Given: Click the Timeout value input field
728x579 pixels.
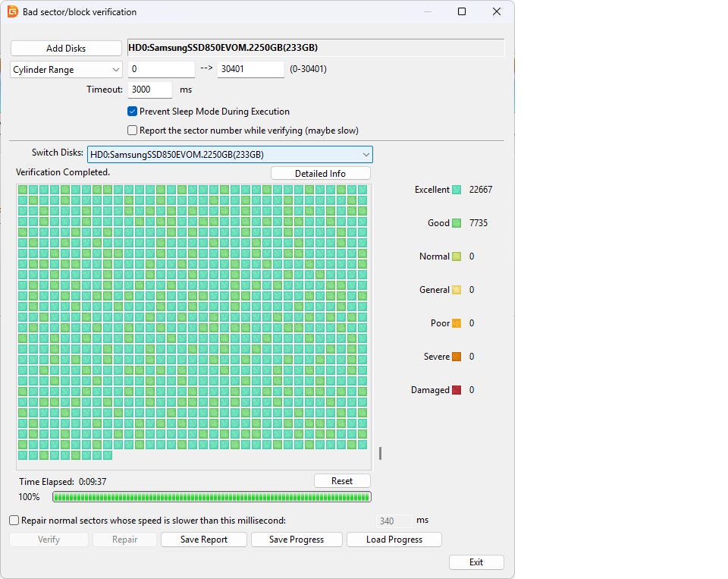Looking at the screenshot, I should point(150,90).
